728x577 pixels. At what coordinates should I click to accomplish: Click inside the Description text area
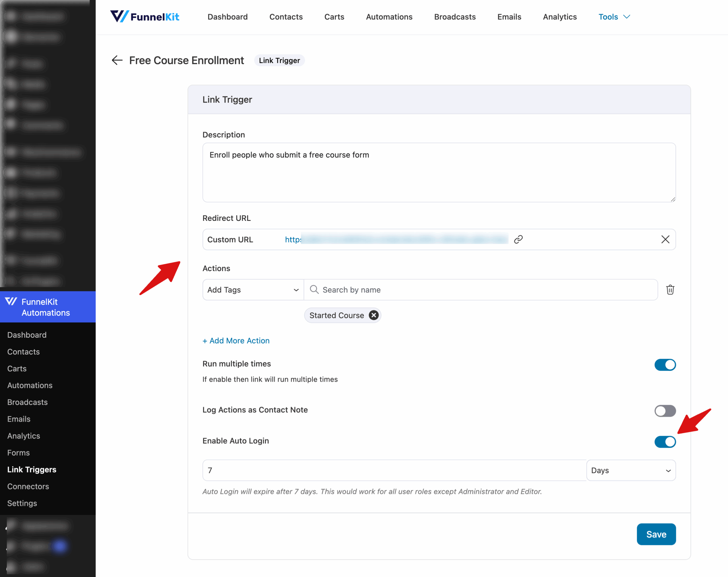point(439,172)
